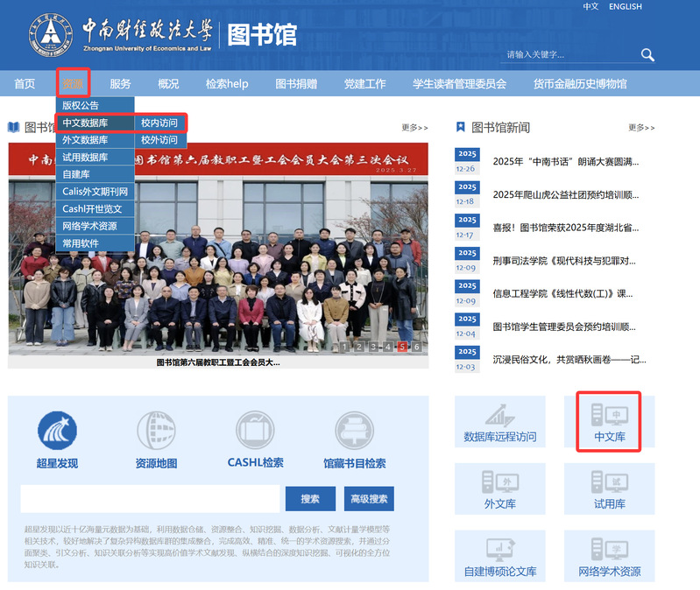
Task: Choose 校外访问 submenu item
Action: tap(159, 140)
